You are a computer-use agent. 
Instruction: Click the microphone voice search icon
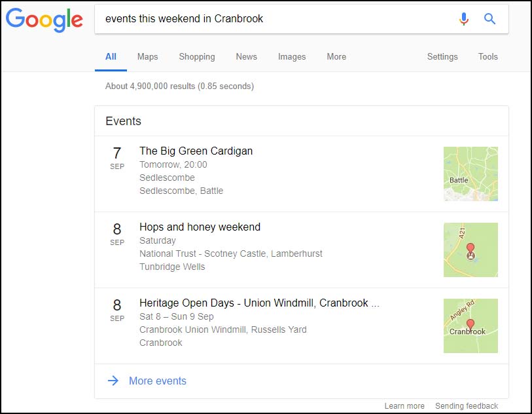click(x=464, y=19)
